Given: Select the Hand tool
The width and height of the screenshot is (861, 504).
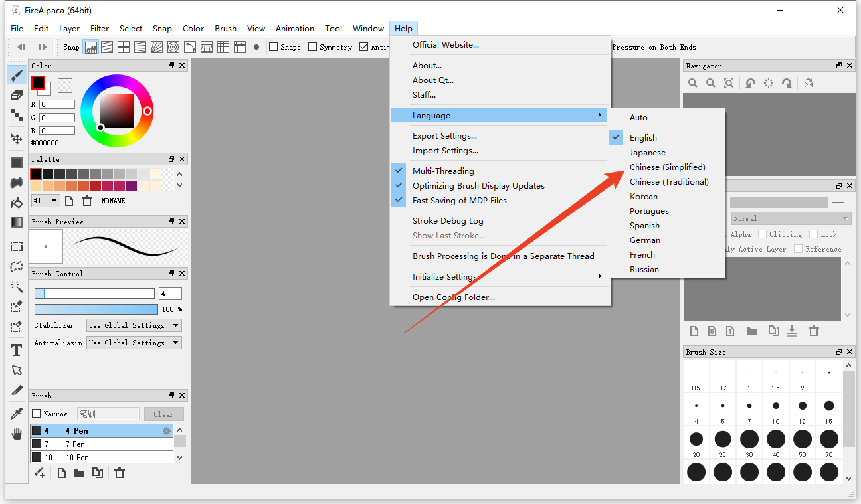Looking at the screenshot, I should [x=17, y=434].
